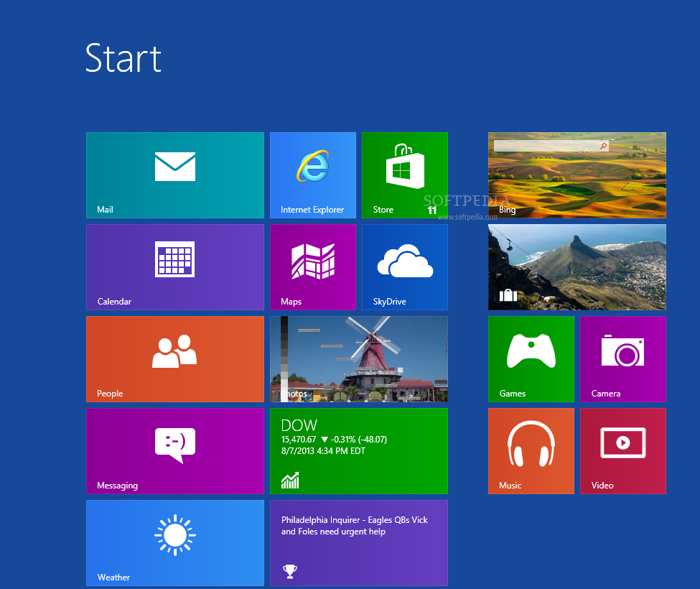Viewport: 700px width, 589px height.
Task: Launch Internet Explorer tile
Action: [x=313, y=175]
